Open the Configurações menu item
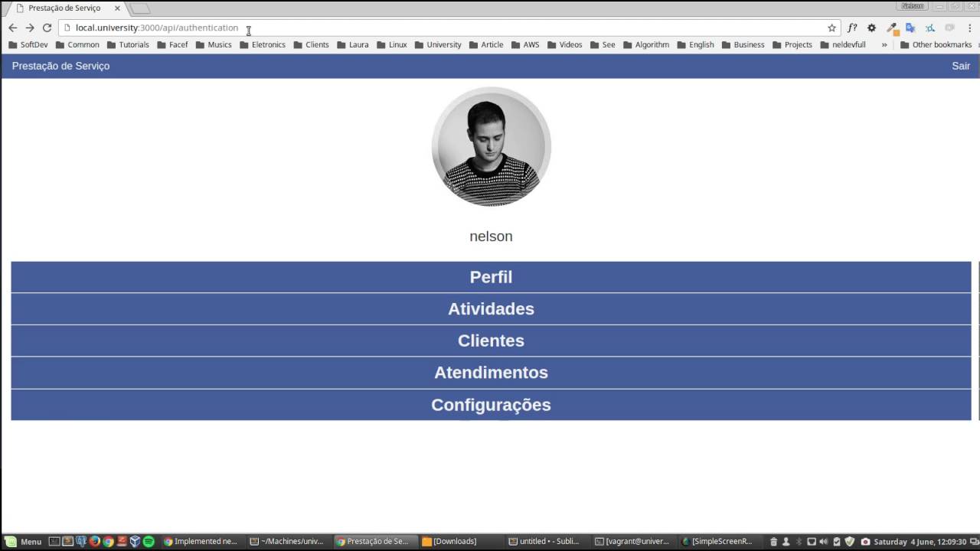The width and height of the screenshot is (980, 551). click(491, 405)
